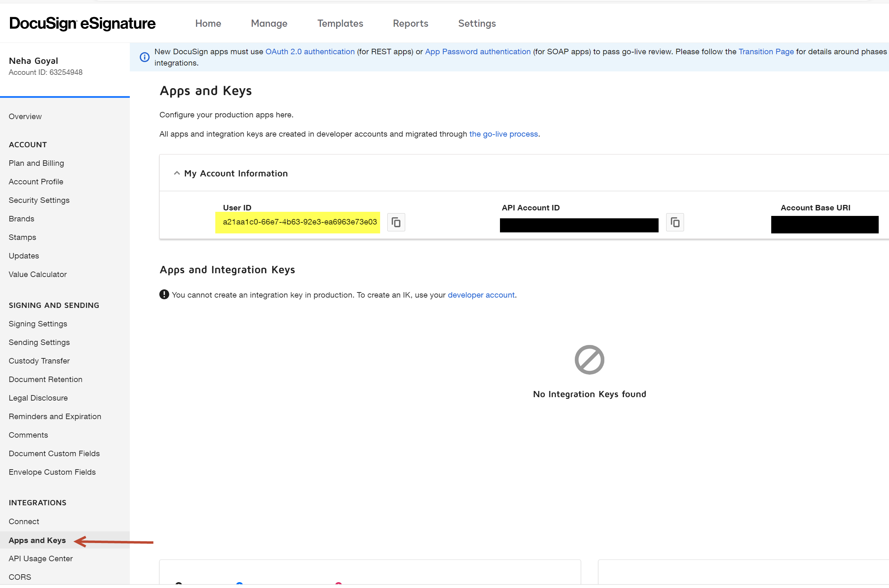Navigate to the Home tab
The image size is (889, 588).
208,23
